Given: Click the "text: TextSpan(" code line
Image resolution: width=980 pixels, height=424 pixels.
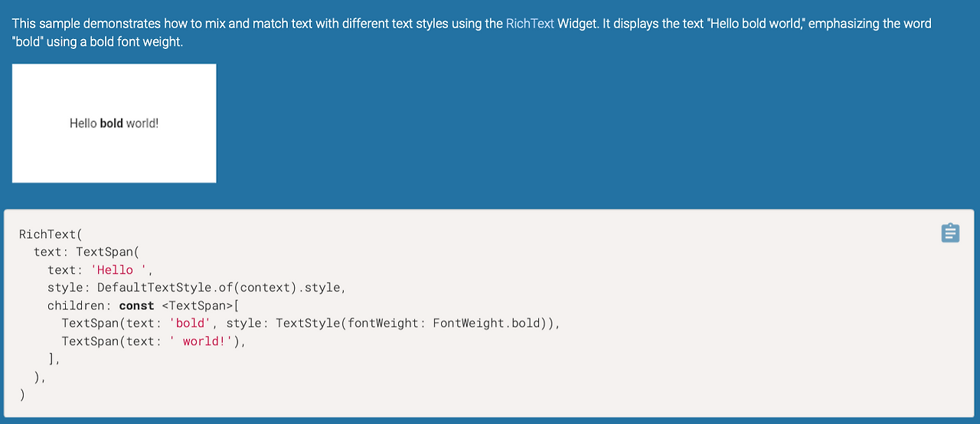Looking at the screenshot, I should (86, 252).
